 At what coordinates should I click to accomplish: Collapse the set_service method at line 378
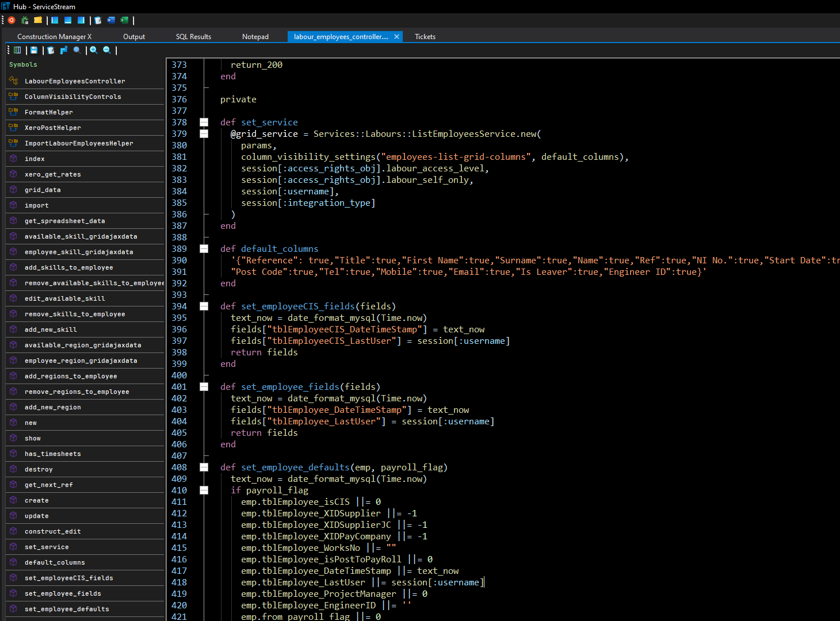coord(204,122)
